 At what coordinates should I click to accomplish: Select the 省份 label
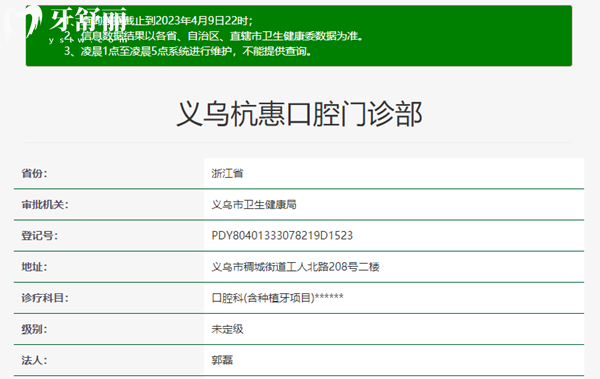(x=34, y=173)
